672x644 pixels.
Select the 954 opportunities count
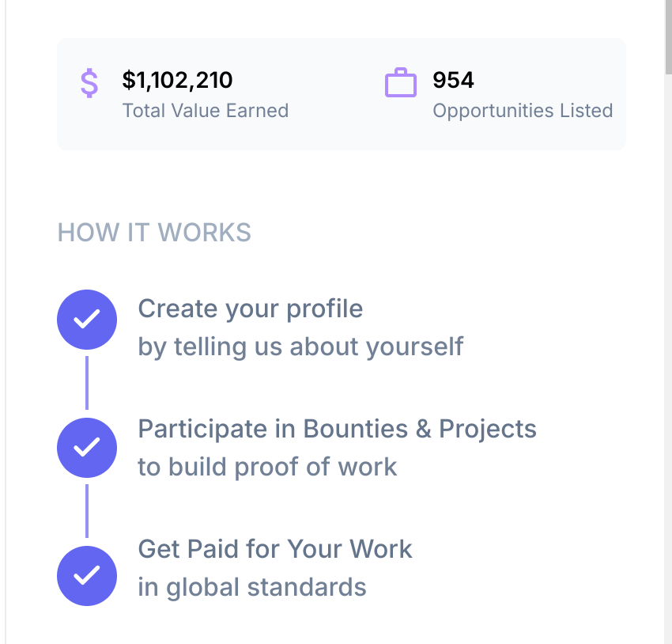click(454, 80)
